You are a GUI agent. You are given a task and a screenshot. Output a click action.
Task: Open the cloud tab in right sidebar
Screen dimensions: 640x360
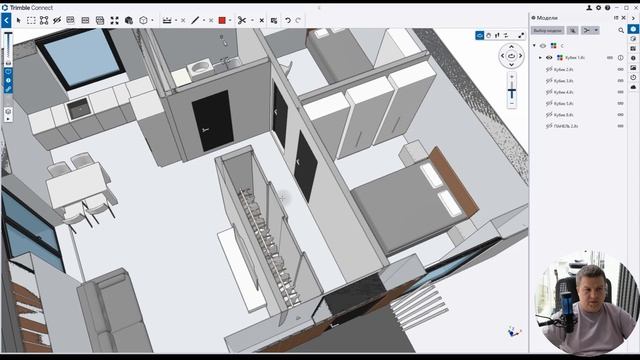(x=633, y=87)
